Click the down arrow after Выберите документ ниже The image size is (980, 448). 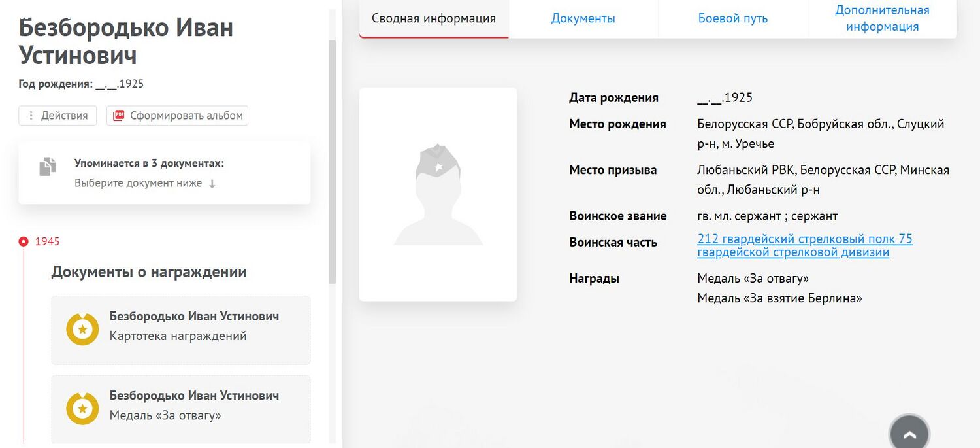click(x=212, y=184)
